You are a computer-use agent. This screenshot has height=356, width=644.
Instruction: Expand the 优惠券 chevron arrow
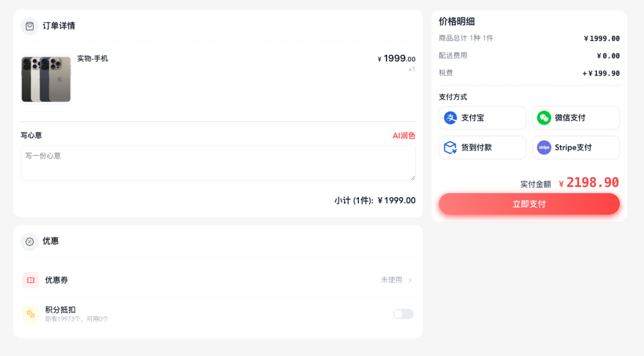point(410,280)
